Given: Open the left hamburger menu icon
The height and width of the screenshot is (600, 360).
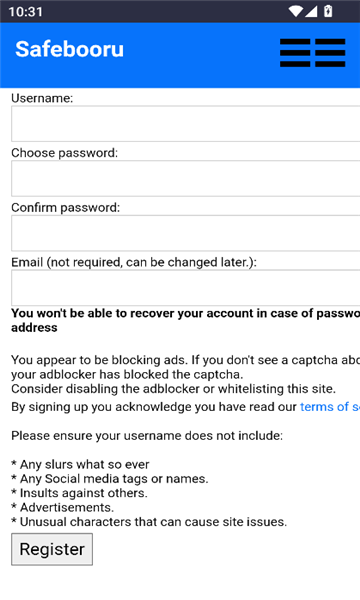Looking at the screenshot, I should 295,53.
